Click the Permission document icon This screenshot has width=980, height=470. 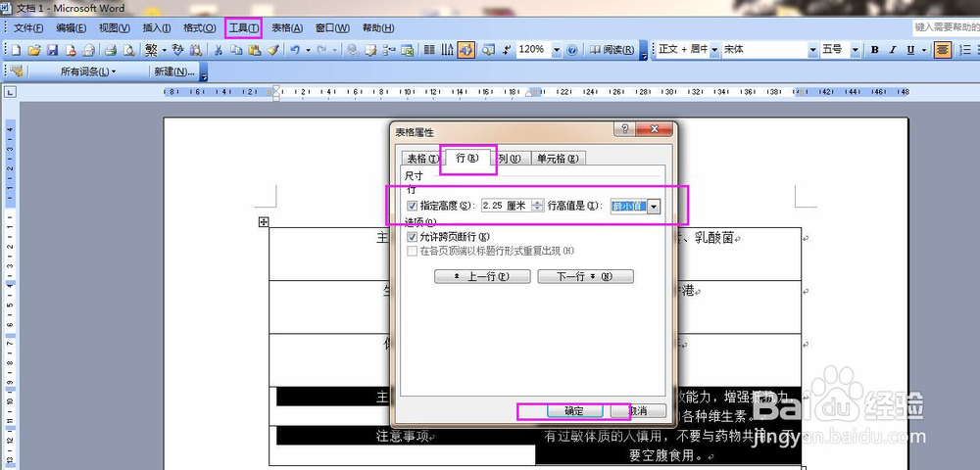tap(71, 50)
